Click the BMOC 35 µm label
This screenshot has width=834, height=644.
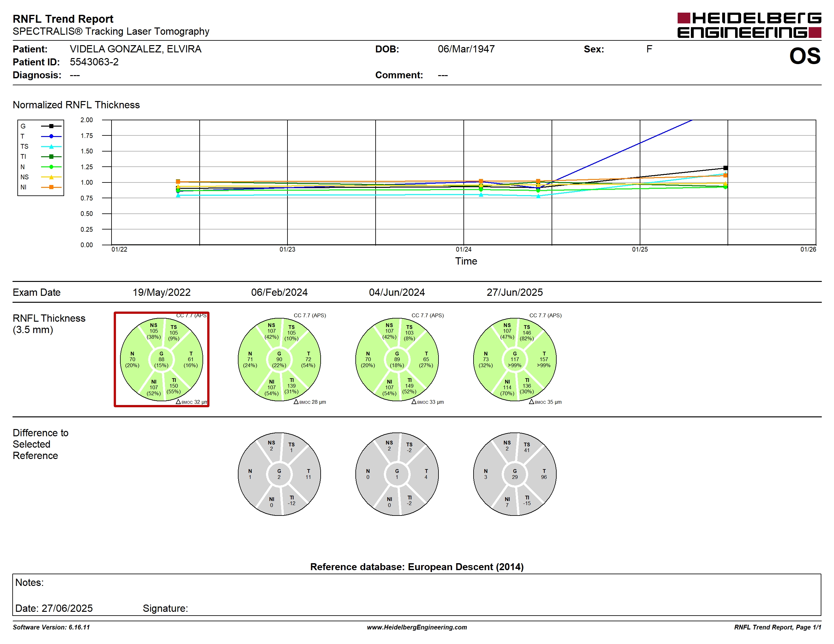pyautogui.click(x=545, y=402)
